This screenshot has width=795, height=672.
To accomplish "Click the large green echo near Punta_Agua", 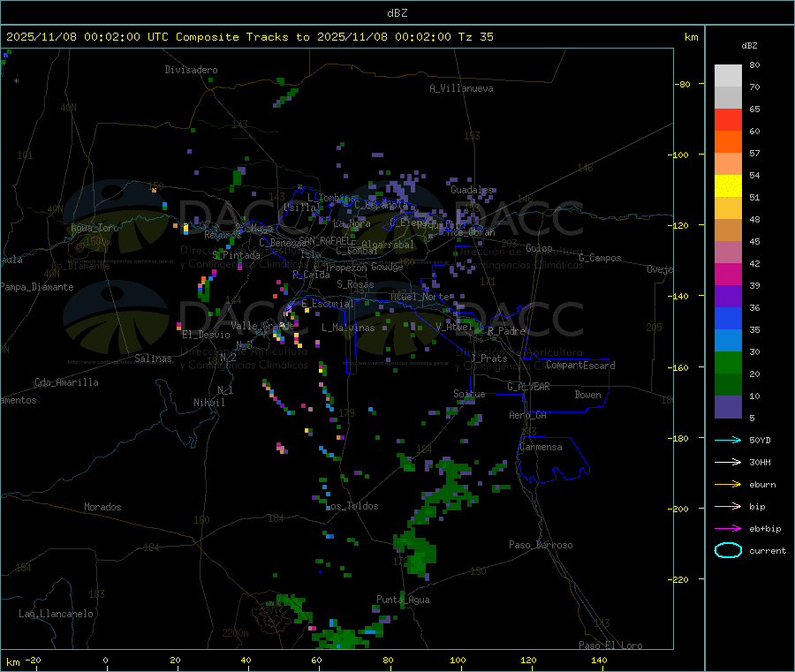I will pyautogui.click(x=416, y=550).
